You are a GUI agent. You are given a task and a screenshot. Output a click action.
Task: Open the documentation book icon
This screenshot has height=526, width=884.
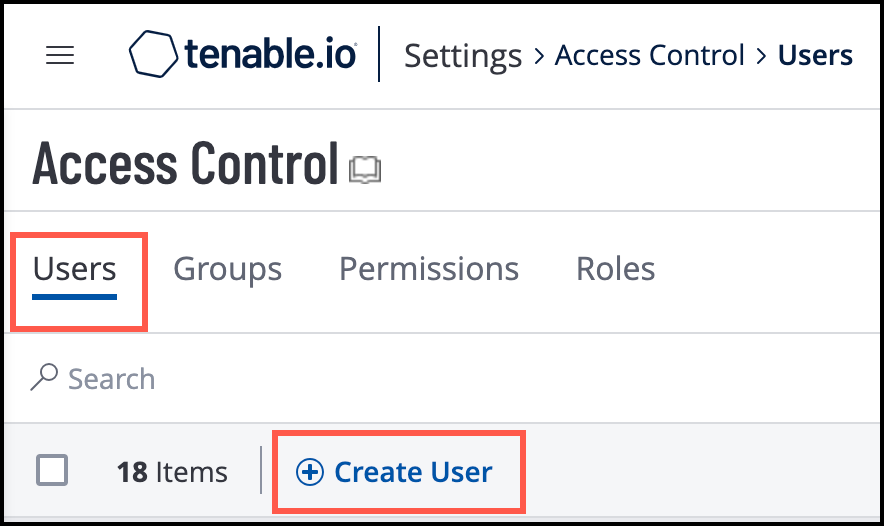point(365,171)
